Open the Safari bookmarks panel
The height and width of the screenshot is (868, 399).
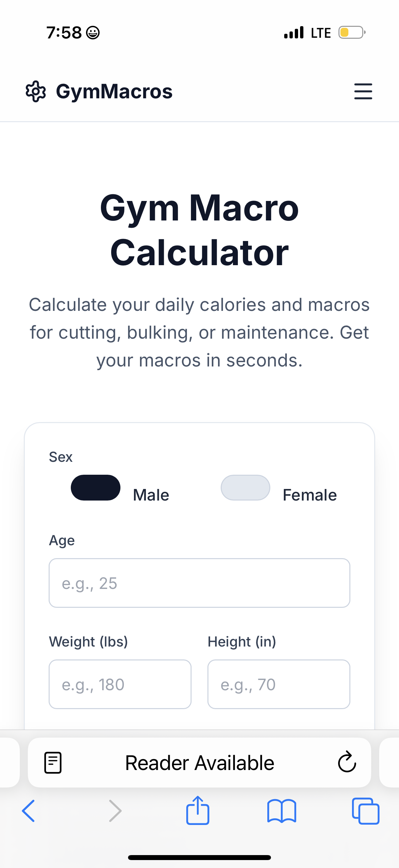(282, 811)
